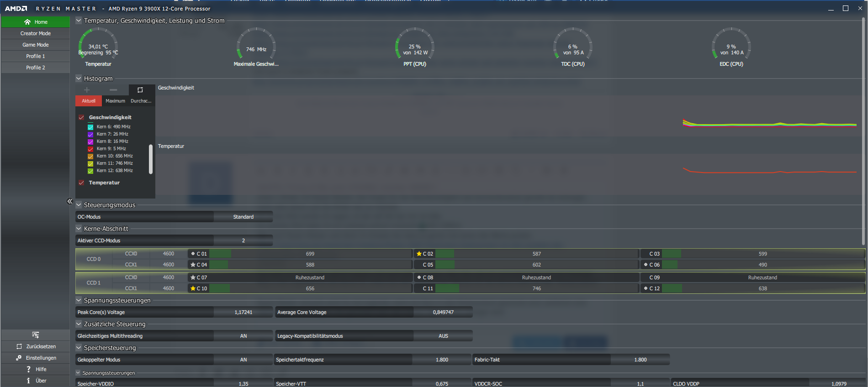The image size is (868, 387).
Task: Click the dot marker on core C 12
Action: (646, 288)
